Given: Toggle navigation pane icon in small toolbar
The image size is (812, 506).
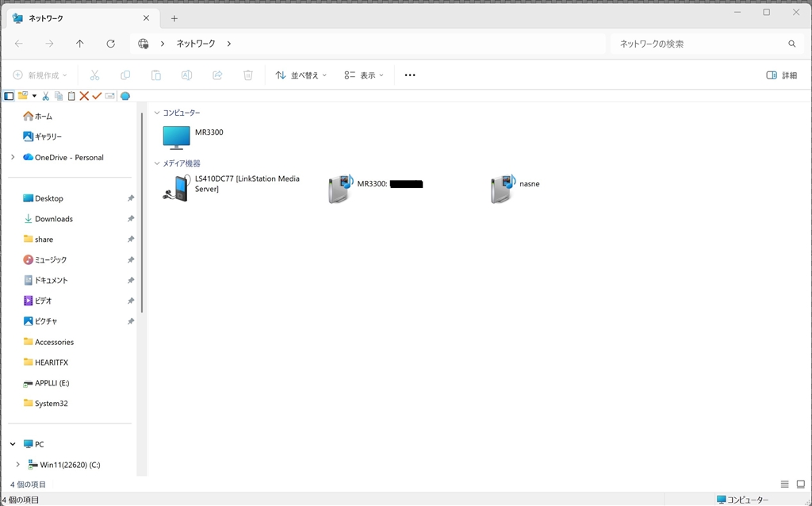Looking at the screenshot, I should click(x=9, y=96).
